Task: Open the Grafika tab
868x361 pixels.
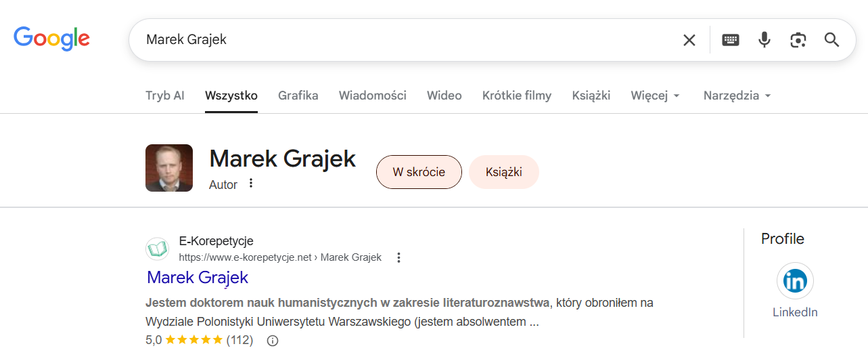Action: point(298,95)
